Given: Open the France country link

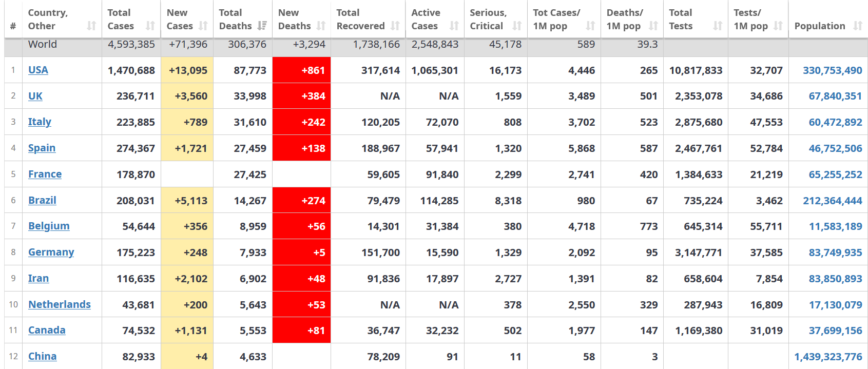Looking at the screenshot, I should (x=45, y=174).
